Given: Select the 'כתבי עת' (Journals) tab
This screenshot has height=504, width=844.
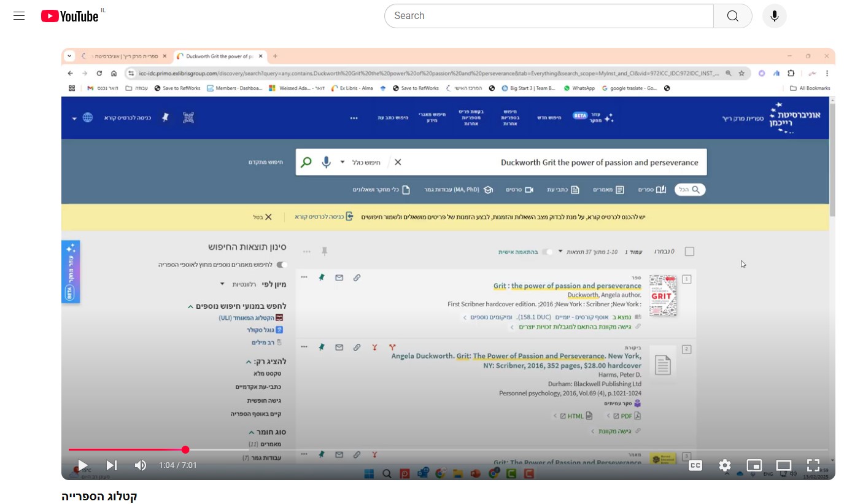Looking at the screenshot, I should [x=563, y=190].
